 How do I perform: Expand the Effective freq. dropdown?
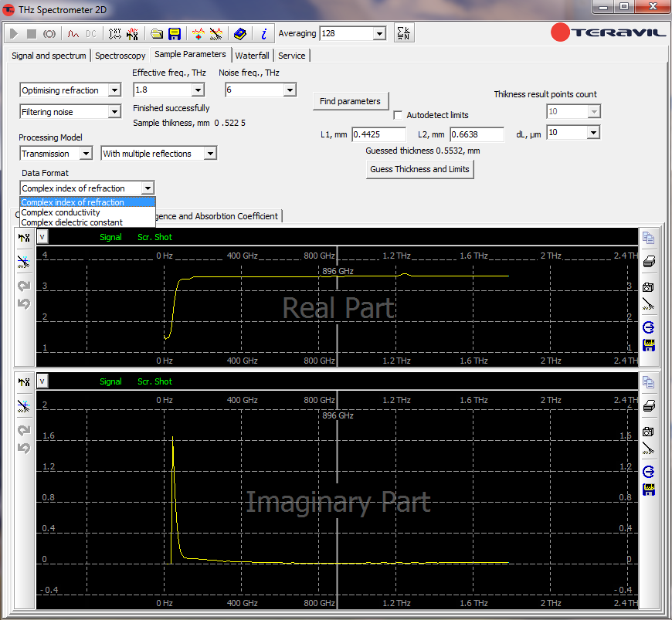pos(199,90)
